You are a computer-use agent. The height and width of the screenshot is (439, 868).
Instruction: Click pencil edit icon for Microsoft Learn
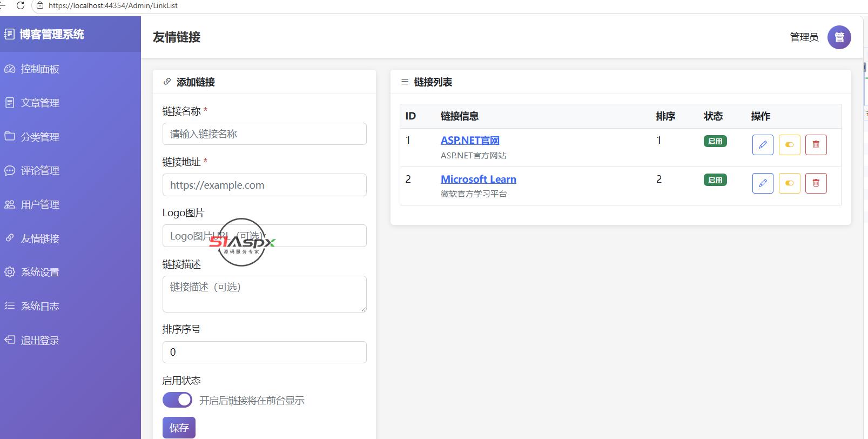pyautogui.click(x=763, y=183)
